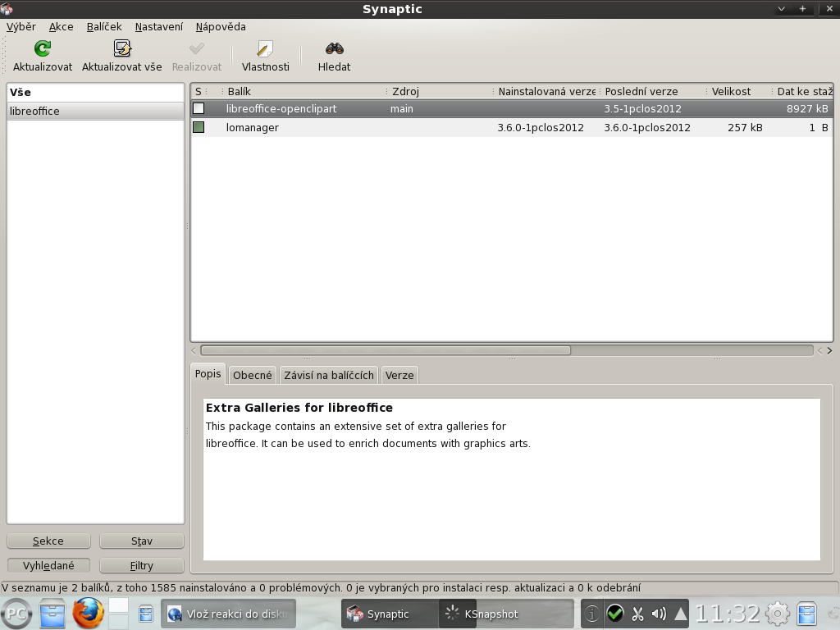This screenshot has width=840, height=630.
Task: Launch Firefox from the taskbar
Action: (x=88, y=614)
